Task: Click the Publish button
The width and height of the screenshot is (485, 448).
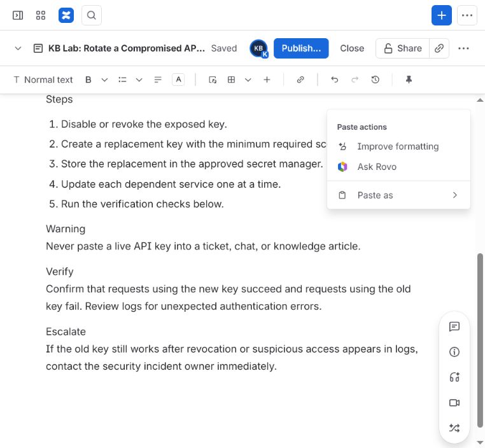Action: 301,48
